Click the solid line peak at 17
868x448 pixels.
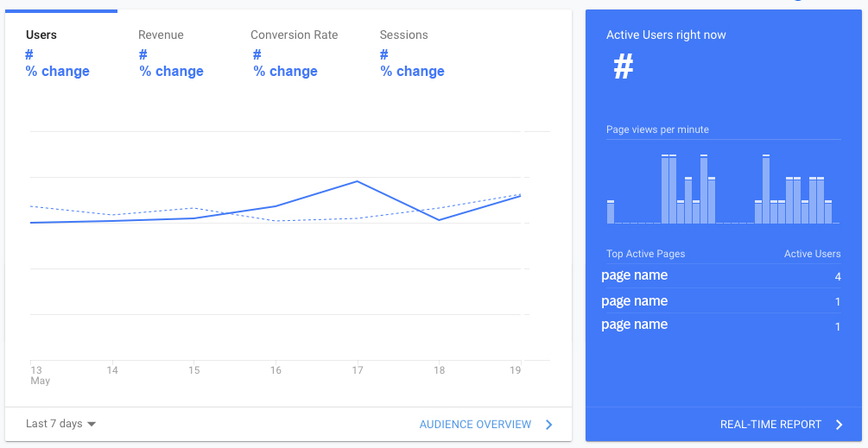point(357,181)
